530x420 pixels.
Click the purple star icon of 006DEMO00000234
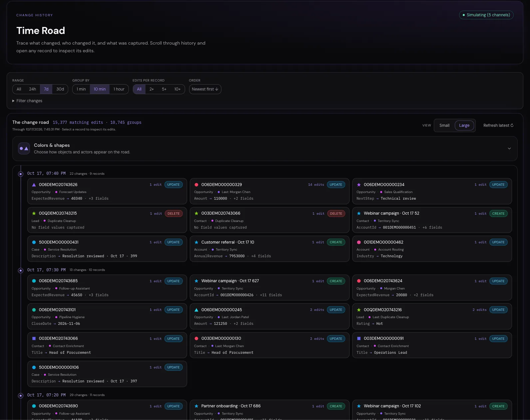pyautogui.click(x=359, y=185)
